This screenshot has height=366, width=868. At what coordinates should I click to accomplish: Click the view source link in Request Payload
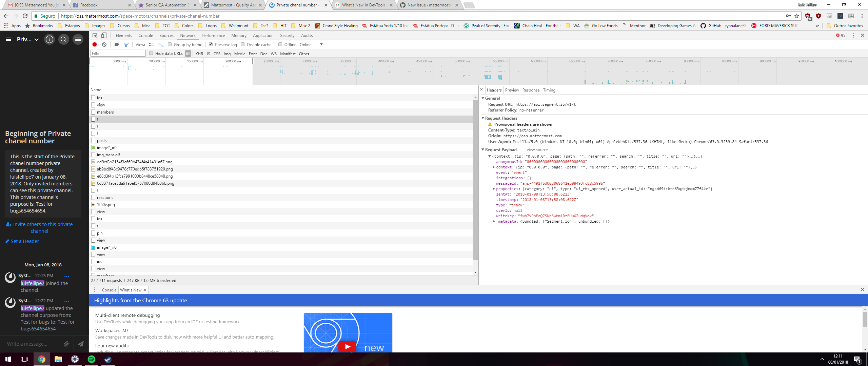point(537,149)
